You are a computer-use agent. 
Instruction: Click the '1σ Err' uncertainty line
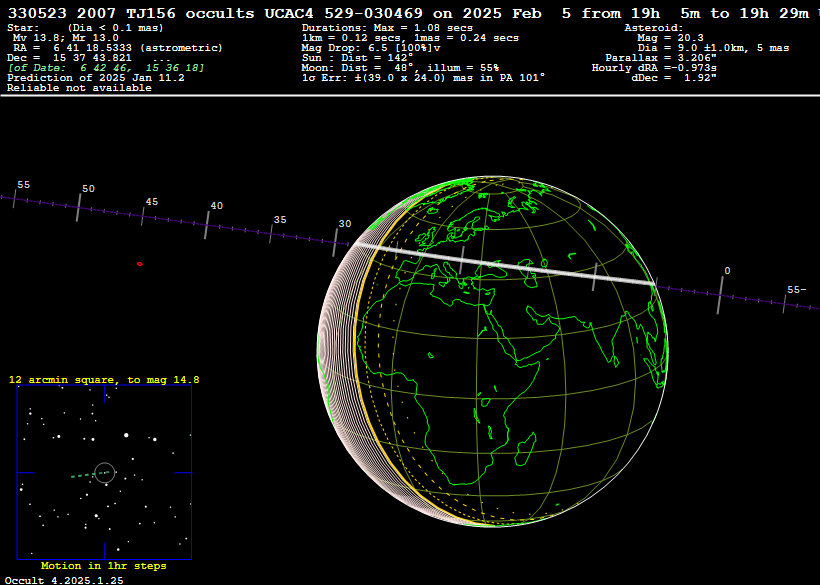click(x=423, y=77)
